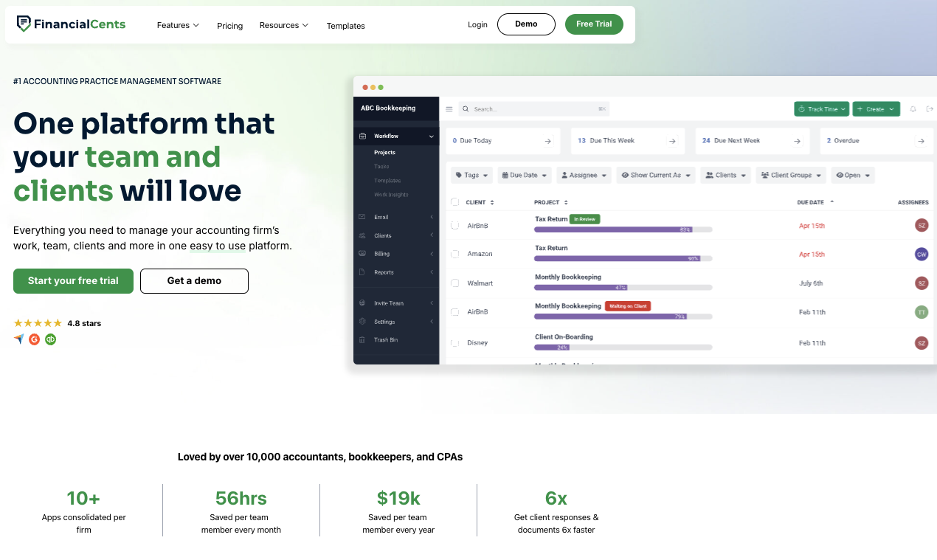937x560 pixels.
Task: Click the Billing icon in the sidebar
Action: (362, 253)
